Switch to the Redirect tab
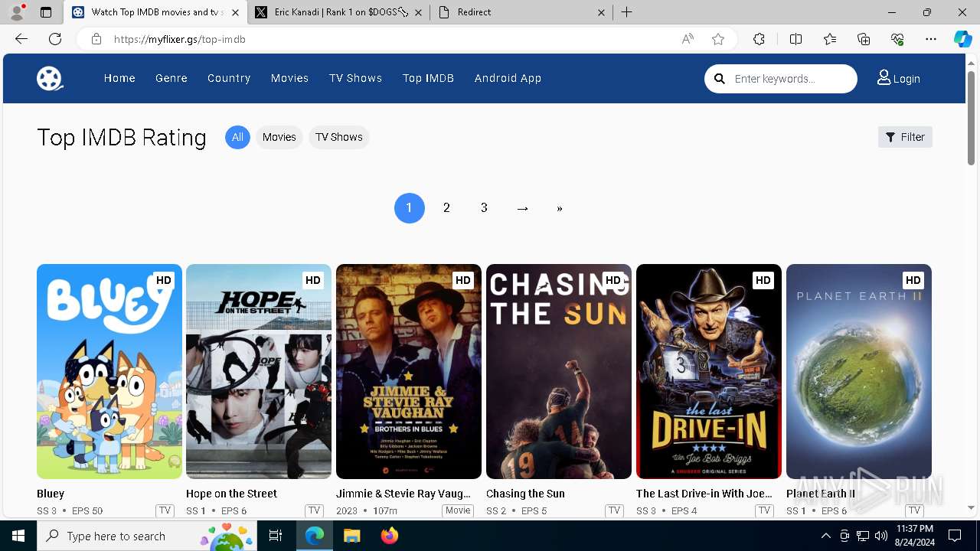Image resolution: width=980 pixels, height=551 pixels. (x=522, y=12)
